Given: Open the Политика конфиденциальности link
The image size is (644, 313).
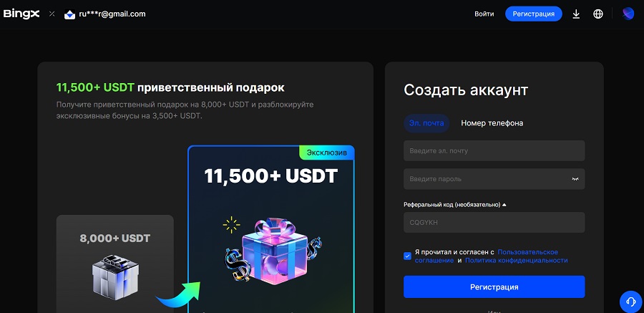Looking at the screenshot, I should click(516, 260).
